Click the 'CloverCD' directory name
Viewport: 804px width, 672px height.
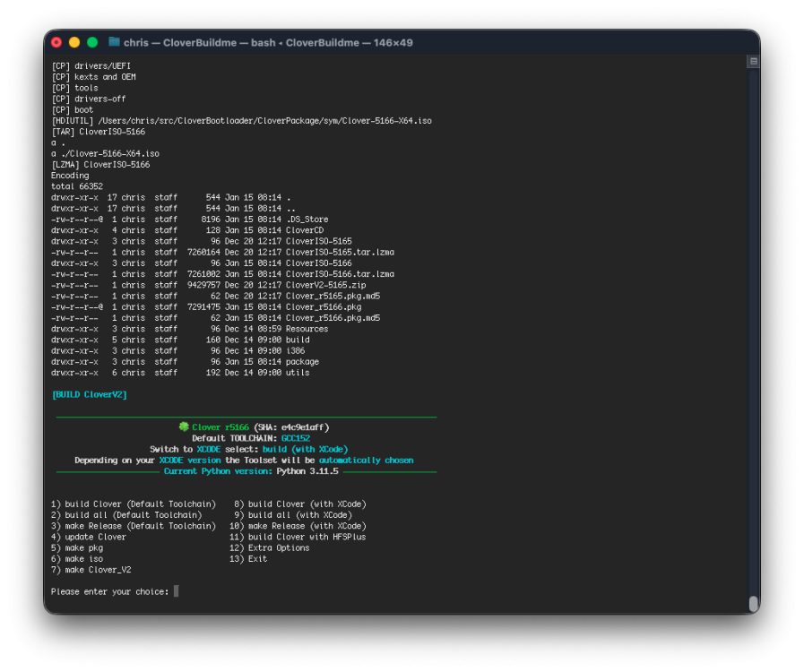[x=305, y=230]
